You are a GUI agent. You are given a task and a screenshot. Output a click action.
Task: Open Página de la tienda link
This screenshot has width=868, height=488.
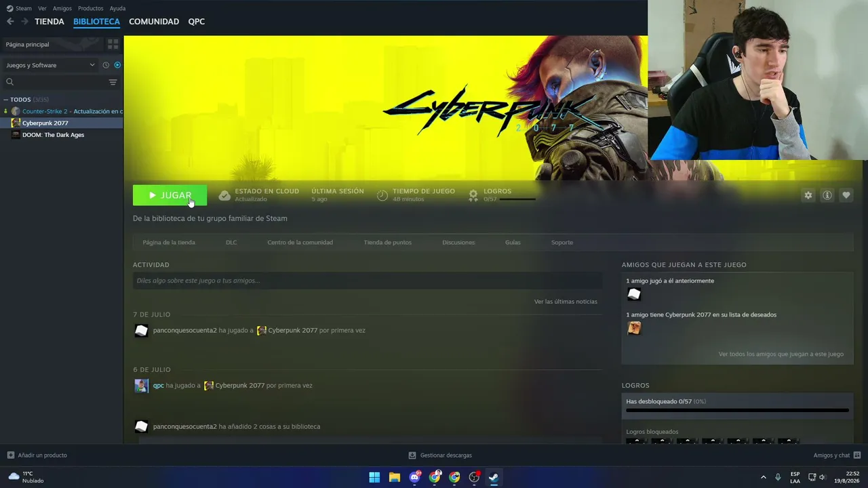pos(169,243)
